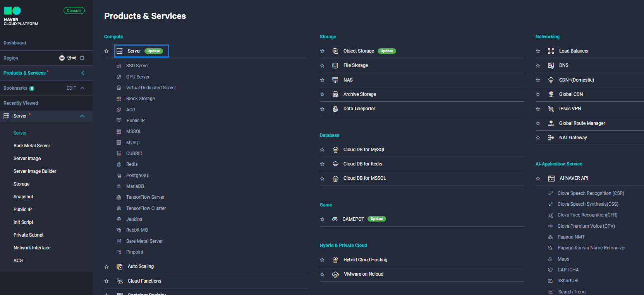The height and width of the screenshot is (295, 644).
Task: Open region settings gear icon
Action: 82,58
